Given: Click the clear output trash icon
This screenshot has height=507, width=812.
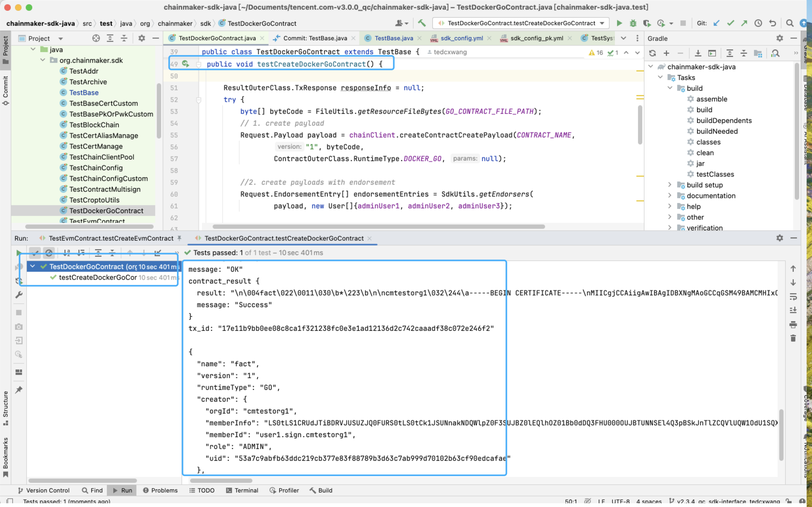Looking at the screenshot, I should tap(793, 338).
